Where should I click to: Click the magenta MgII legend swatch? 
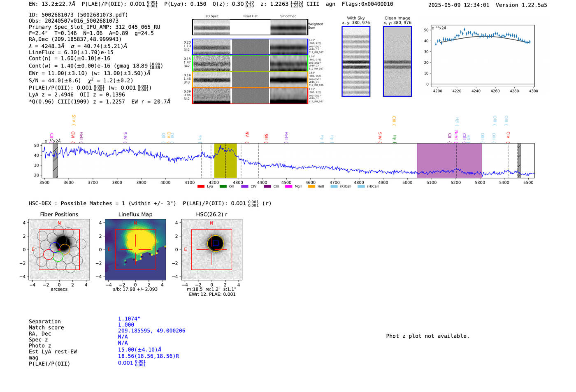click(x=288, y=186)
